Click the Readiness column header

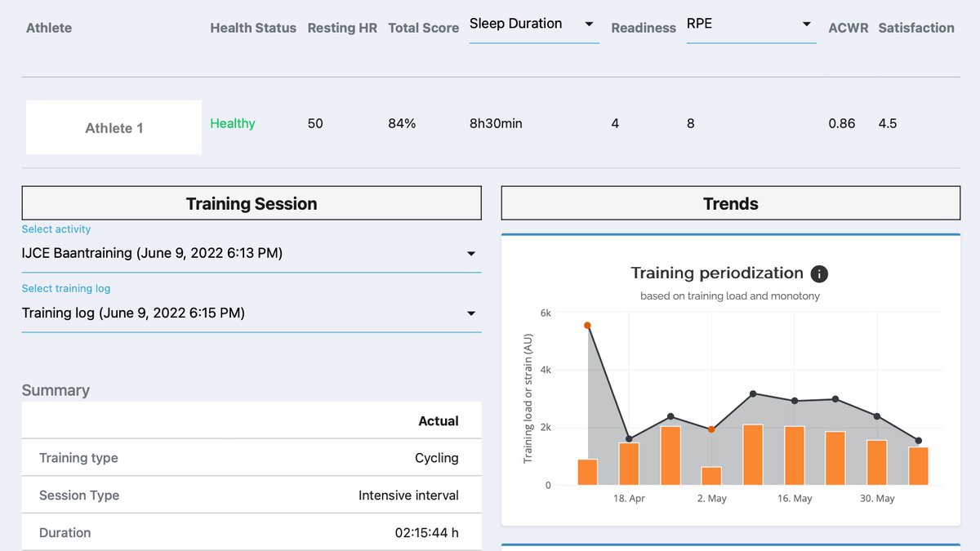[x=644, y=28]
